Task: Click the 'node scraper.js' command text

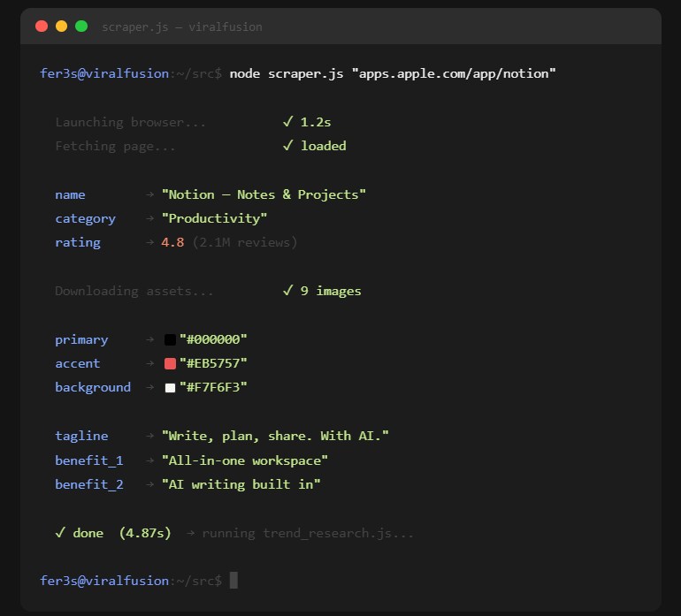Action: click(287, 74)
